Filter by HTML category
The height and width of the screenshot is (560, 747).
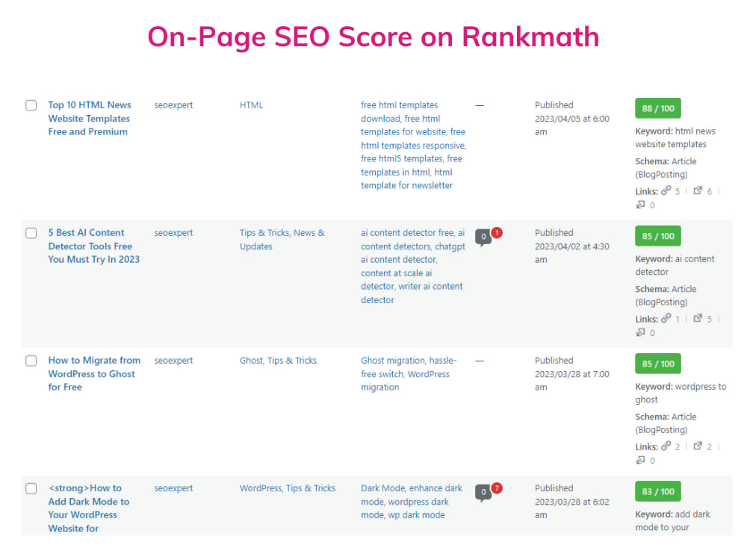point(251,105)
